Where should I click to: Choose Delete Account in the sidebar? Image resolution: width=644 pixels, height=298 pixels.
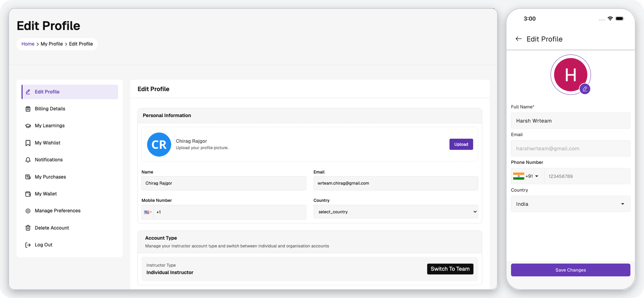[x=70, y=228]
